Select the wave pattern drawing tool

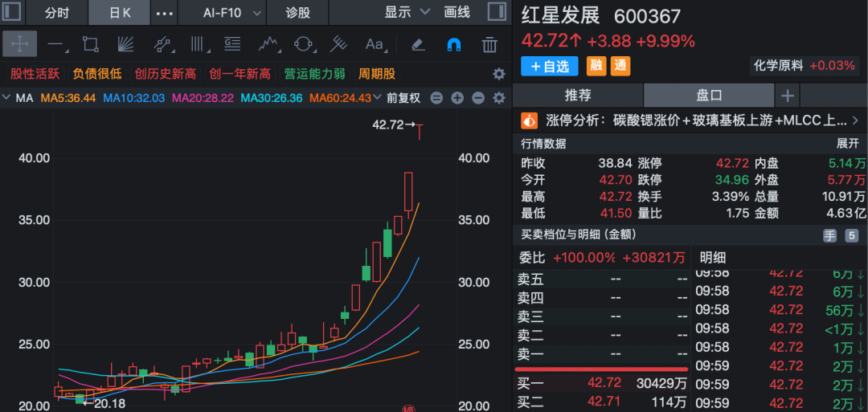point(268,43)
